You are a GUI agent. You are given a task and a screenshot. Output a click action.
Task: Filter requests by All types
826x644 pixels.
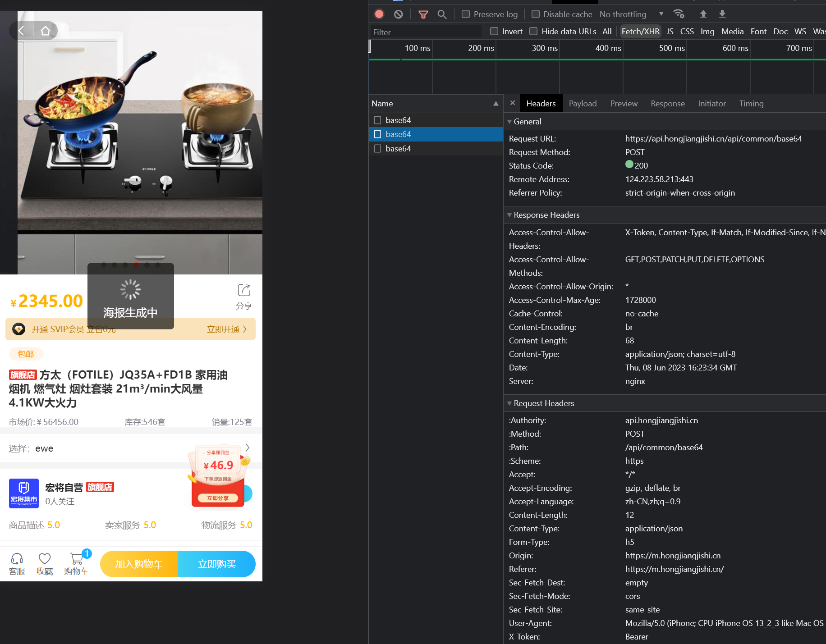click(x=607, y=31)
